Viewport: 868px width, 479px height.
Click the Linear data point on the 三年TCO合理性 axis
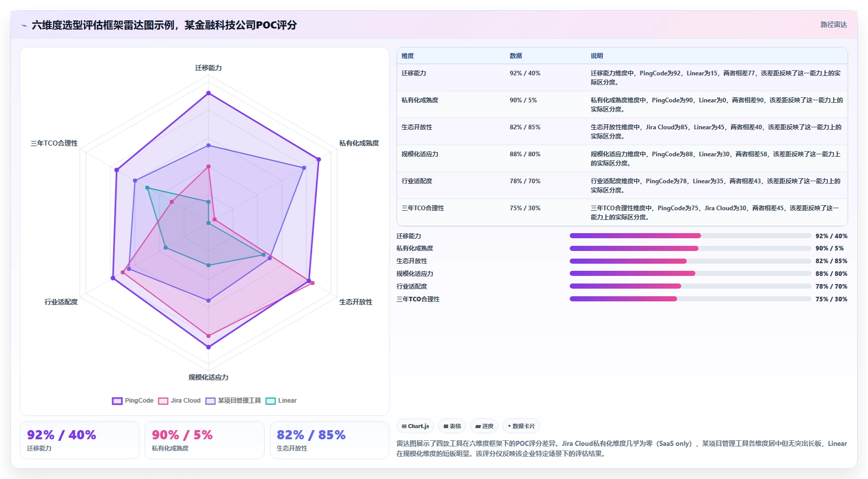click(148, 188)
